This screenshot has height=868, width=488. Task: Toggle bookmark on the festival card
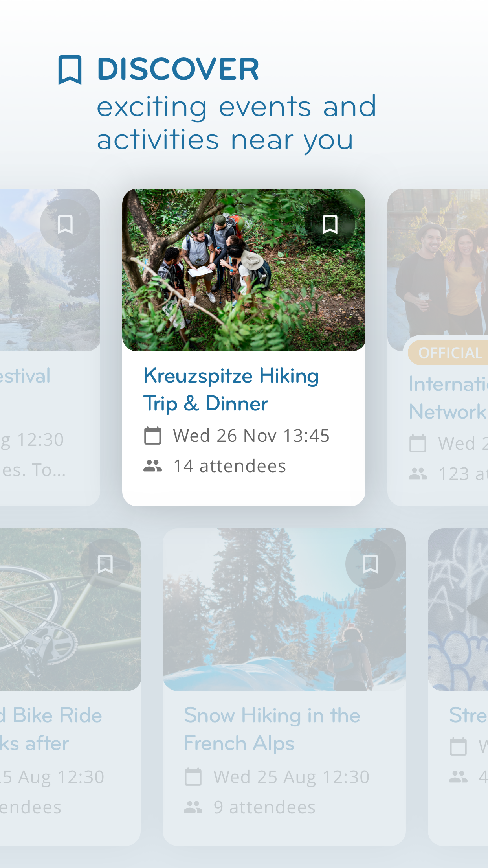[65, 224]
